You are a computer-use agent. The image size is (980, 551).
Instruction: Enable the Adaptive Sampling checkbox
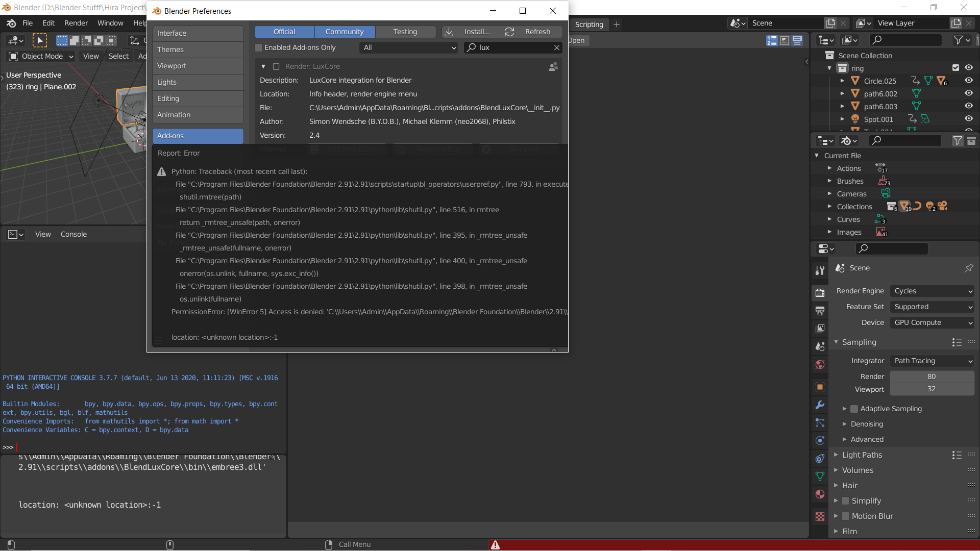pyautogui.click(x=854, y=409)
